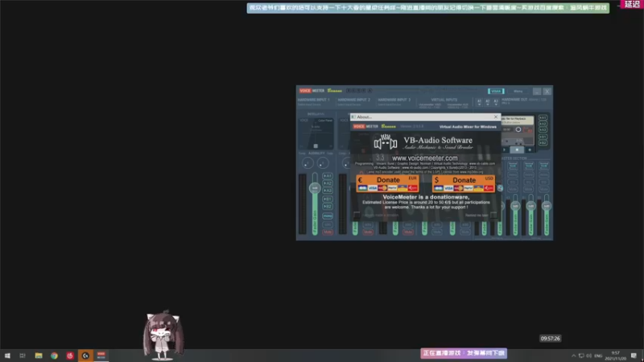Switch to Voicemeeter on the taskbar
The image size is (644, 362).
(101, 356)
